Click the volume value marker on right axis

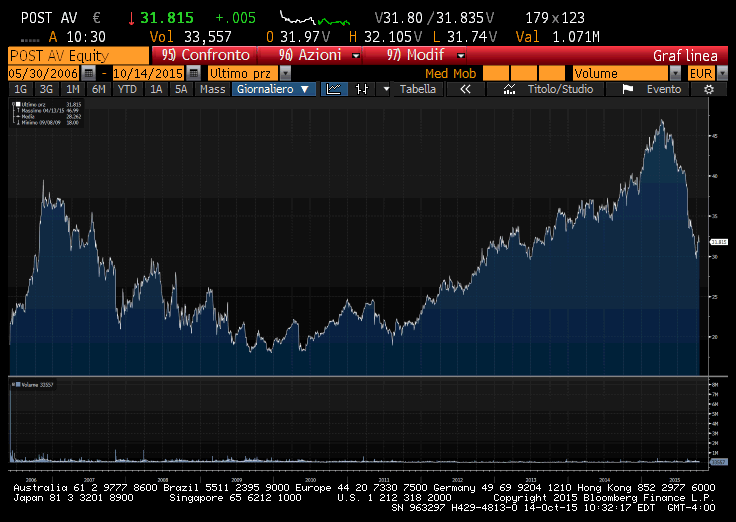point(719,462)
